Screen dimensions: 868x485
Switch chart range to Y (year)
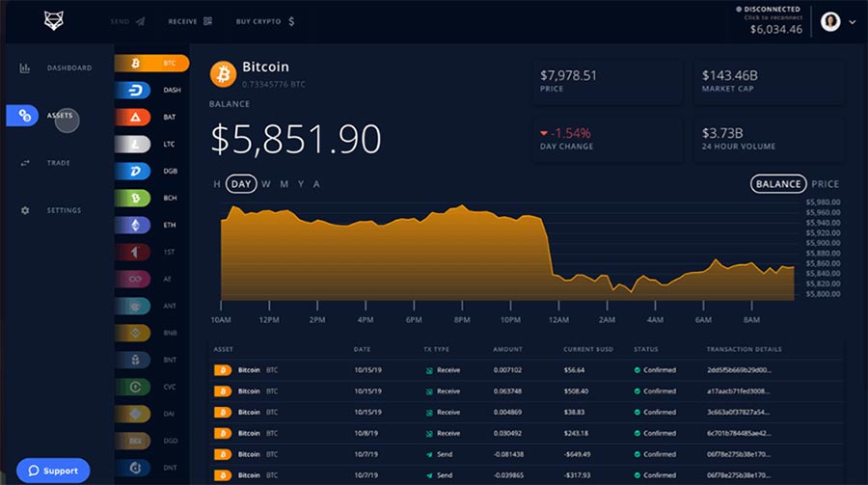(301, 184)
